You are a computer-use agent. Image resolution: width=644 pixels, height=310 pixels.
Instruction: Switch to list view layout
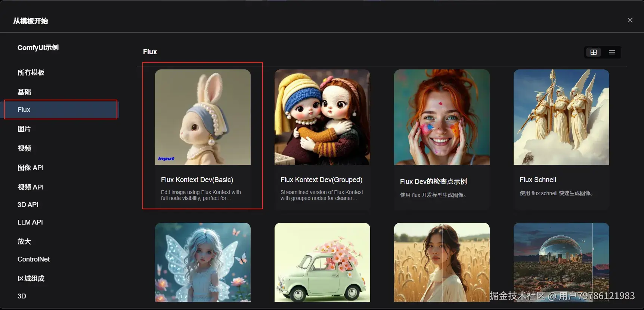click(612, 52)
